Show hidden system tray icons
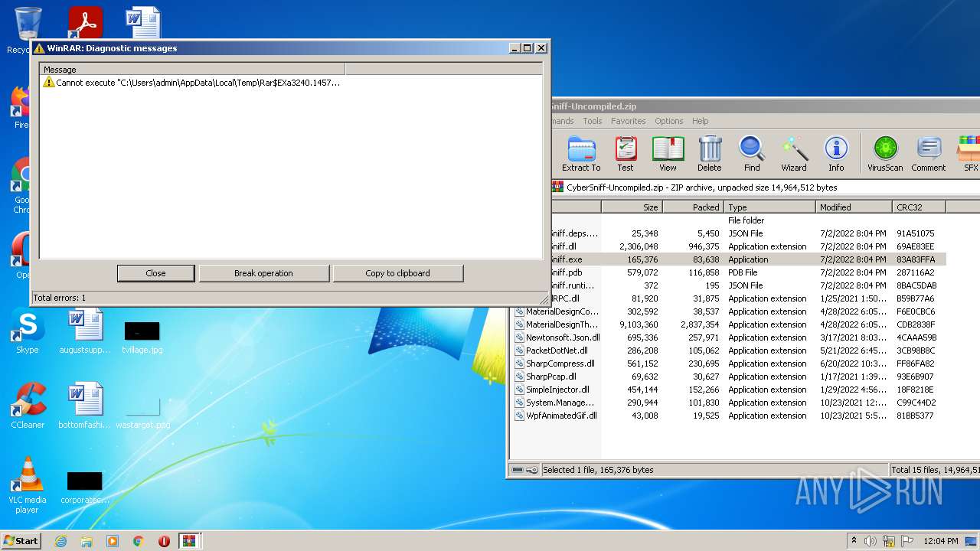Image resolution: width=980 pixels, height=551 pixels. 854,541
